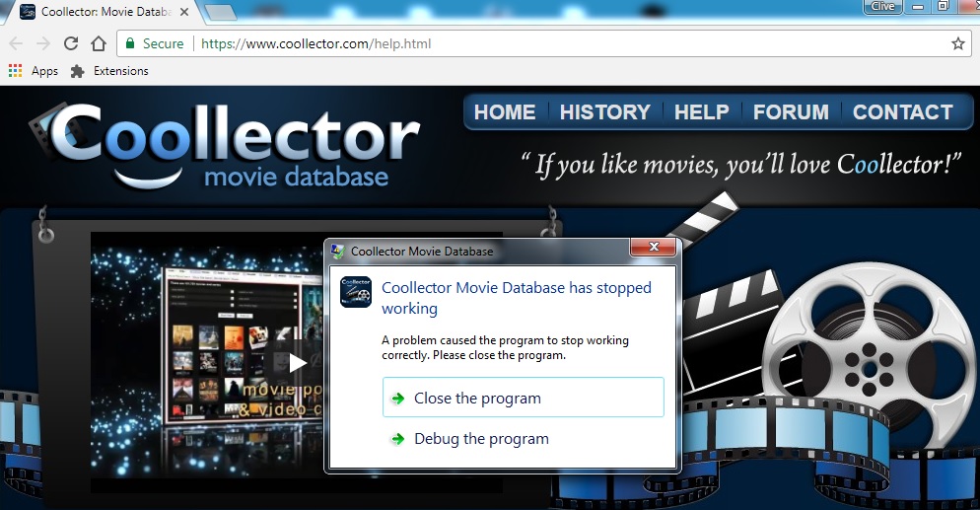Click the browser back arrow
This screenshot has height=510, width=980.
(x=16, y=43)
